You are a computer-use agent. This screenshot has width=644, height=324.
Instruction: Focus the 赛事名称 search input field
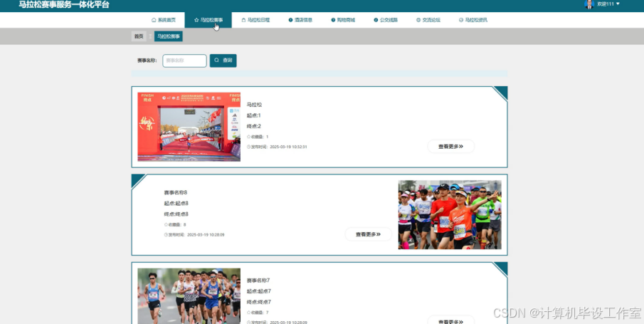(184, 61)
